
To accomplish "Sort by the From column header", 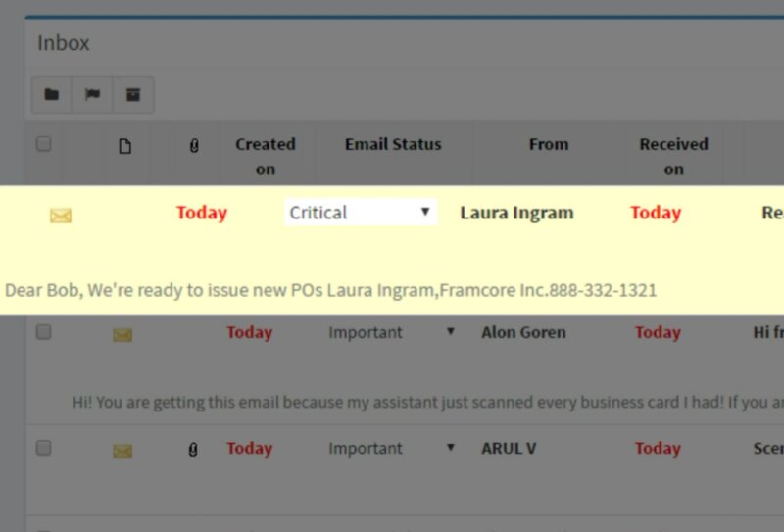I will click(548, 144).
